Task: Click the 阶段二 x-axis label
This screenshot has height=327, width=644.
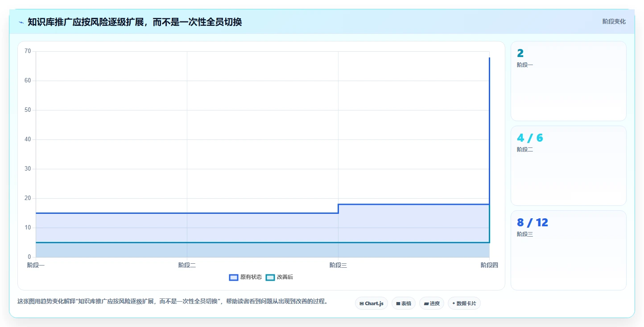Action: tap(187, 265)
